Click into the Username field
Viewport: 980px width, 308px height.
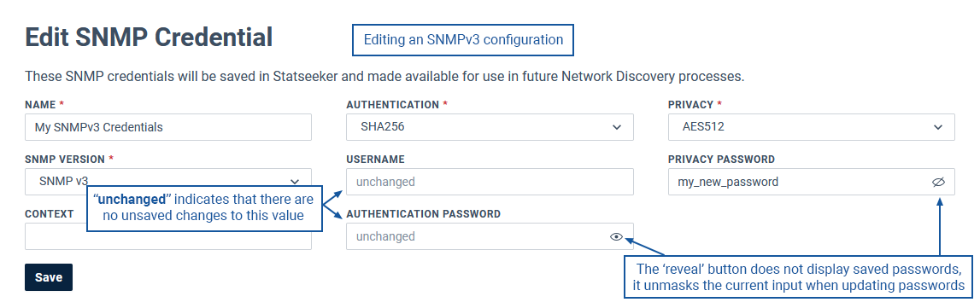click(490, 182)
